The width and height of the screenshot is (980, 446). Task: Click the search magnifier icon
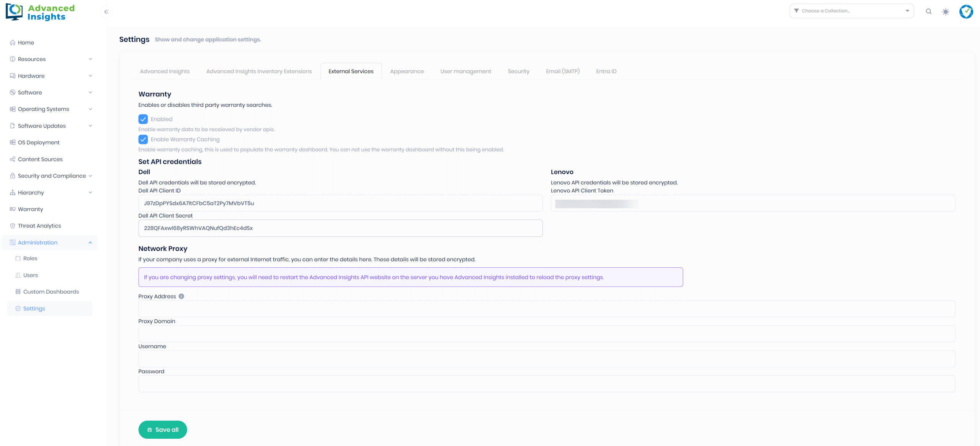[x=928, y=11]
